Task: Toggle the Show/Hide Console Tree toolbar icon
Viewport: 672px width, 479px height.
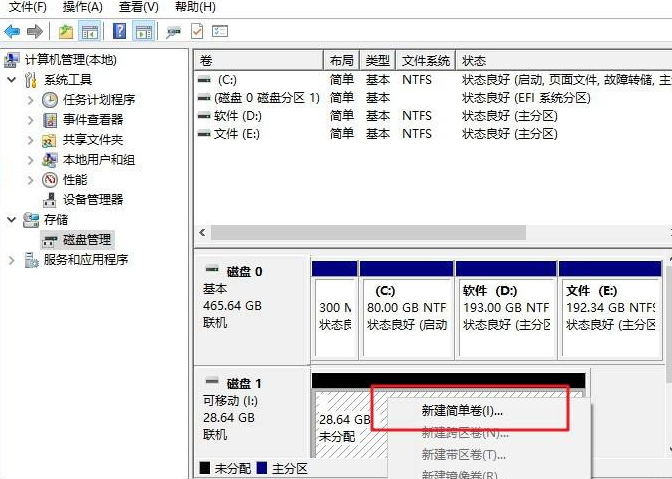Action: (89, 32)
